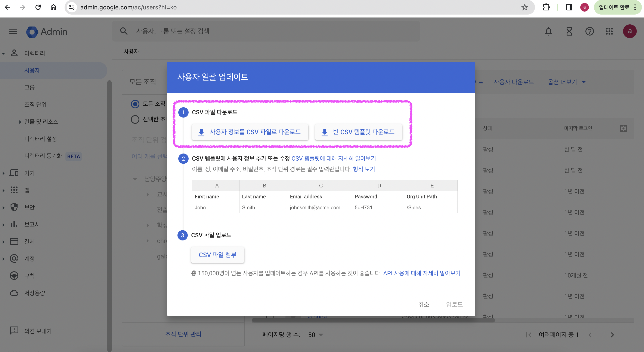Go back with the browser back arrow
The image size is (644, 352).
pyautogui.click(x=7, y=7)
